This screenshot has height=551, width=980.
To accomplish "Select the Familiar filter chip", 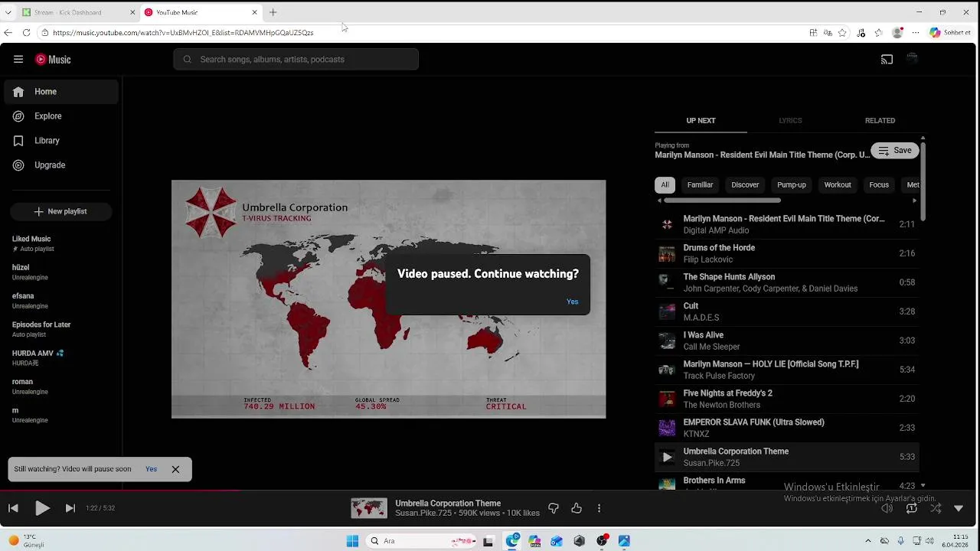I will coord(700,185).
